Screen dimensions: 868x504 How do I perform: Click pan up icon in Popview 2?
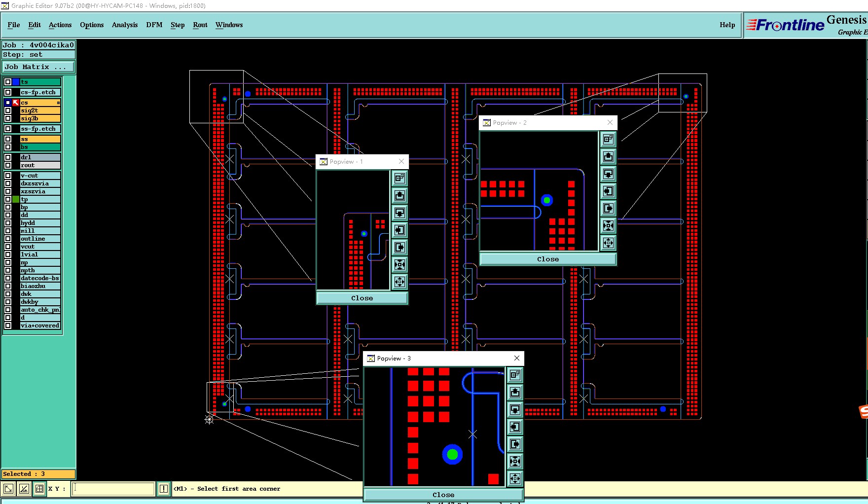pyautogui.click(x=608, y=156)
